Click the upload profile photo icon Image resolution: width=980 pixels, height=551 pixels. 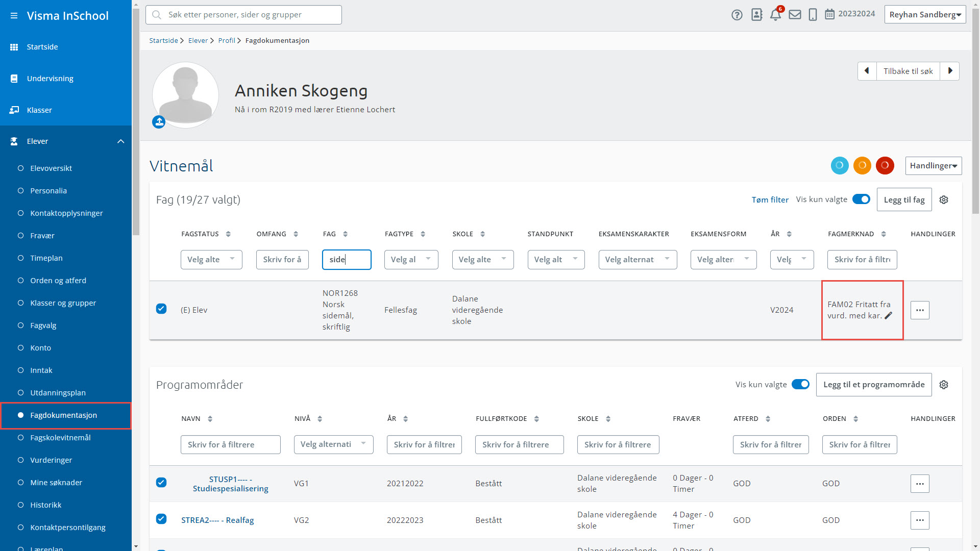coord(159,122)
